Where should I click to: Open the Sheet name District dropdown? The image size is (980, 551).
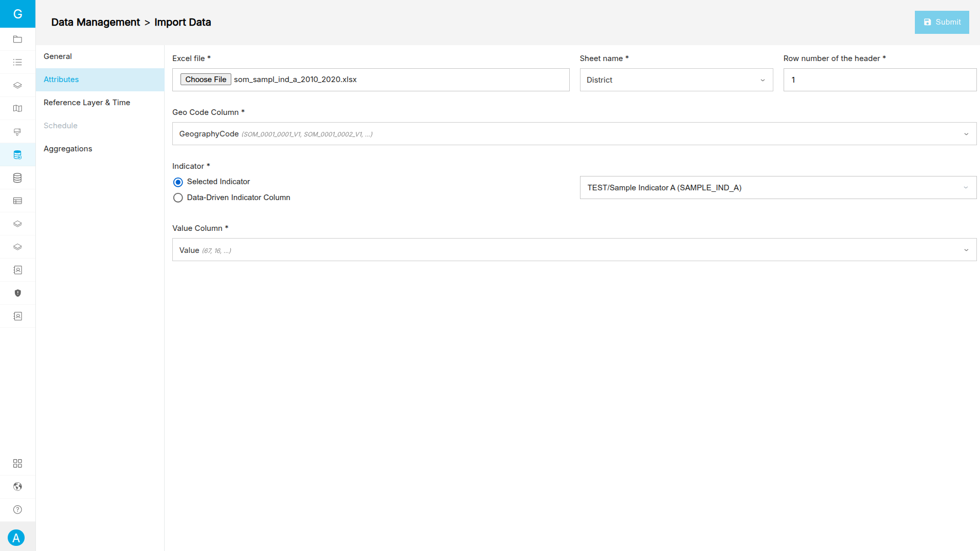click(676, 80)
